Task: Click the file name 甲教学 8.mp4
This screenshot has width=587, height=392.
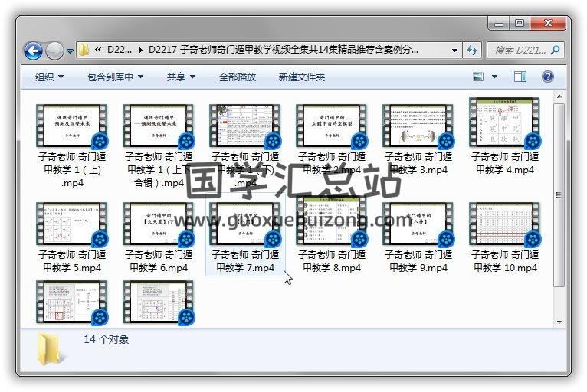Action: click(x=332, y=261)
